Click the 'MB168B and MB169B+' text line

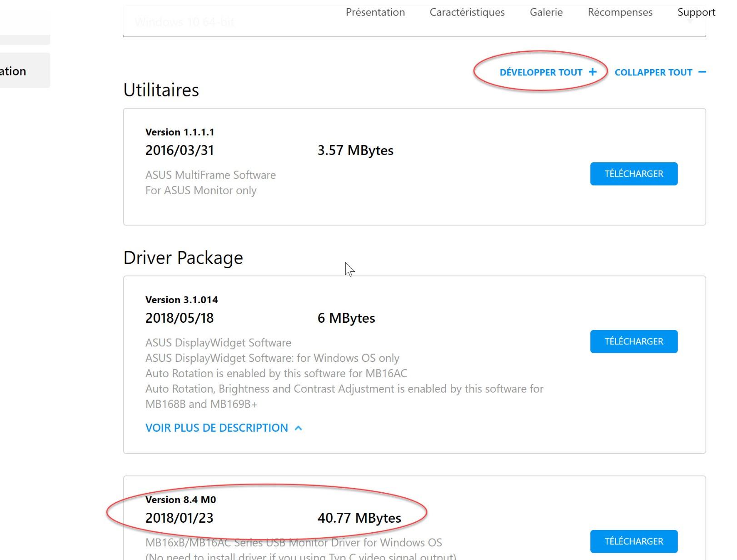click(x=201, y=404)
